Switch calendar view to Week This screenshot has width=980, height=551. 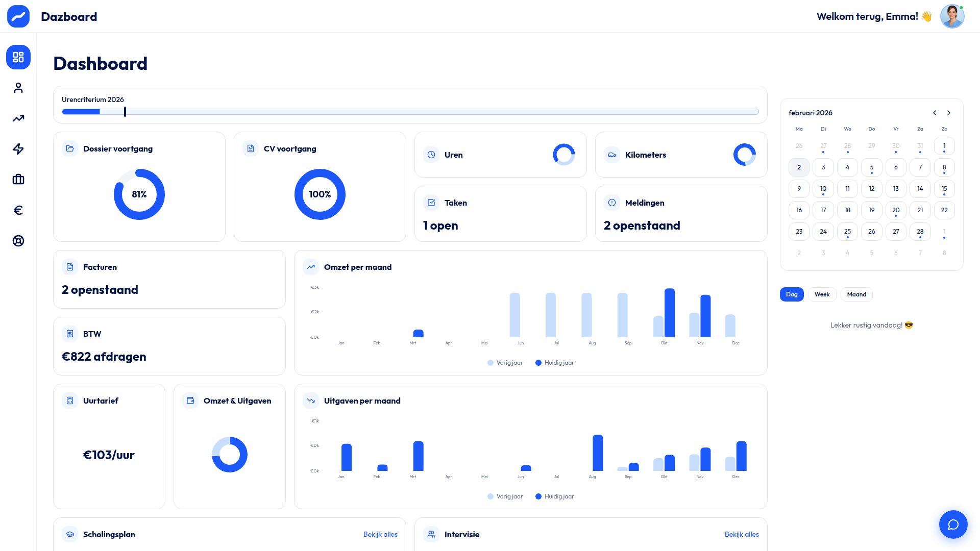tap(822, 294)
